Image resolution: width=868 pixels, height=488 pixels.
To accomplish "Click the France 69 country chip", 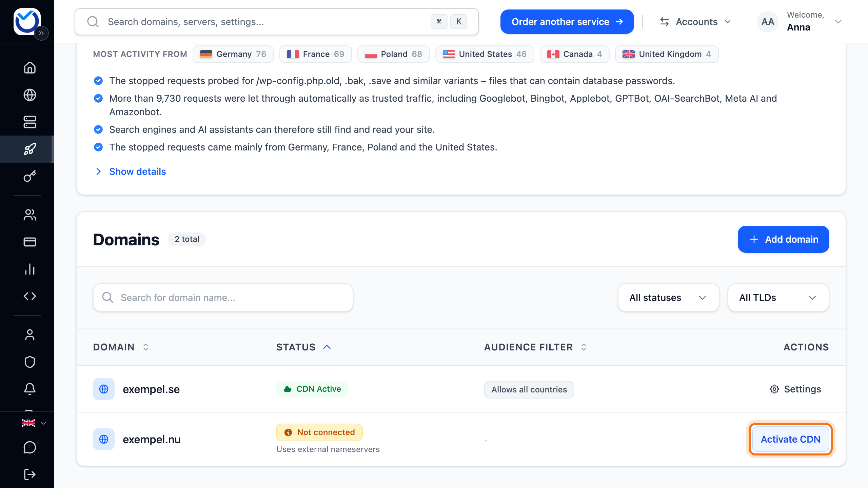I will click(x=315, y=54).
